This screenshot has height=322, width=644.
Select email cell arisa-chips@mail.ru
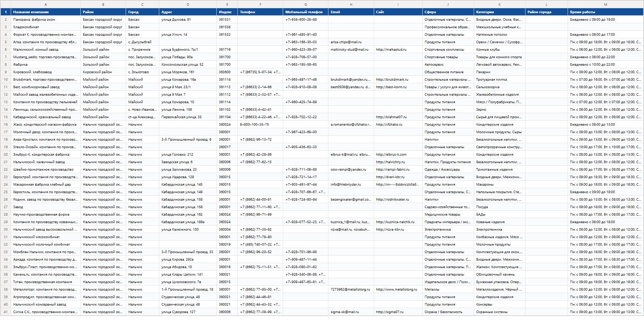tap(351, 42)
